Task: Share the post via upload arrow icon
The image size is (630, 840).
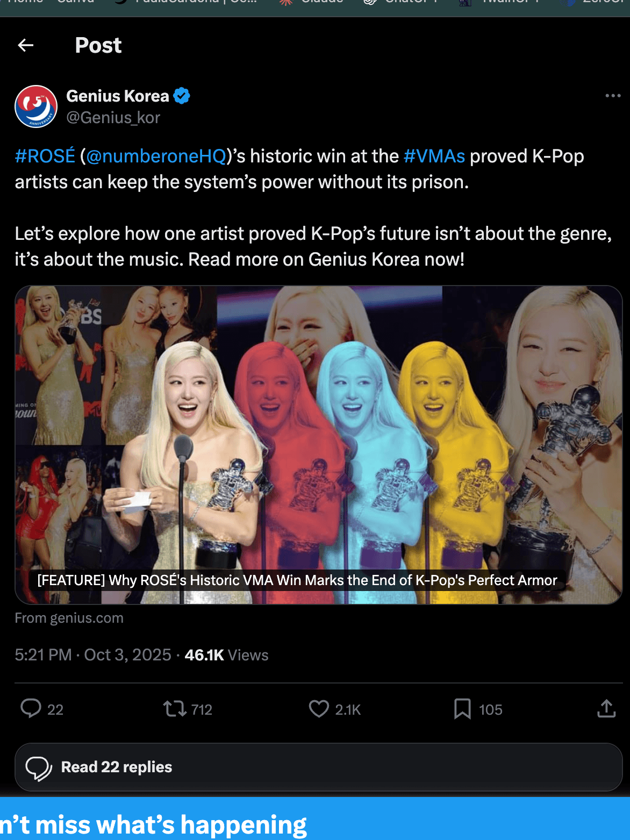Action: [606, 708]
